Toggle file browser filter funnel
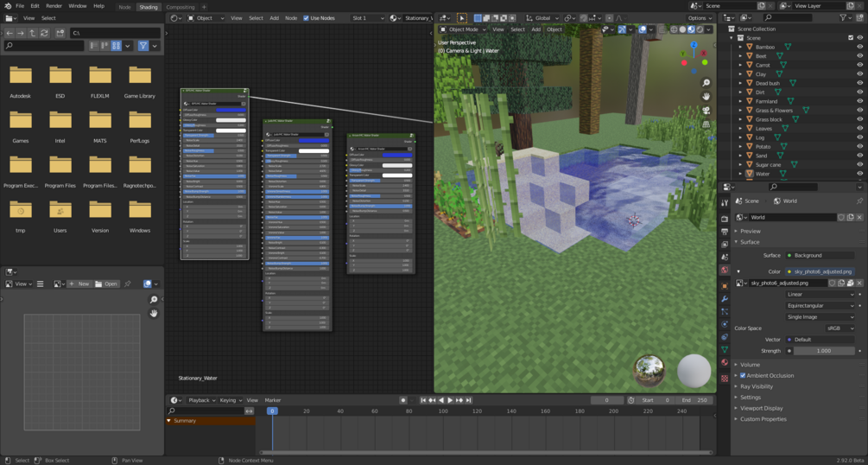868x465 pixels. point(143,46)
